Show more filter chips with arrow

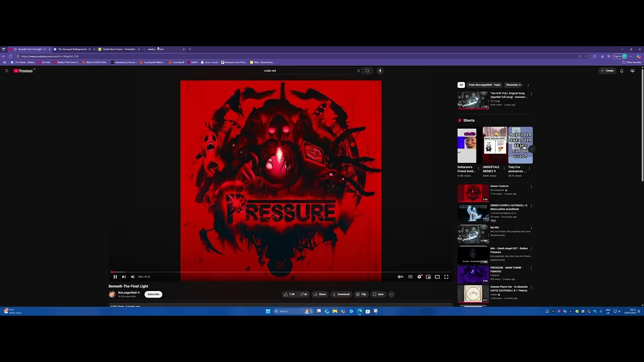tap(528, 85)
